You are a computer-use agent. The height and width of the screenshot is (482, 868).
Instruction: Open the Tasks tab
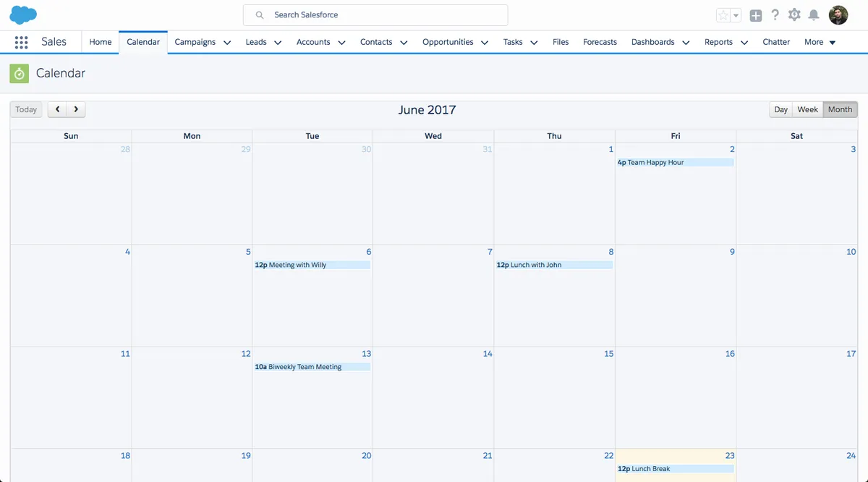tap(513, 42)
